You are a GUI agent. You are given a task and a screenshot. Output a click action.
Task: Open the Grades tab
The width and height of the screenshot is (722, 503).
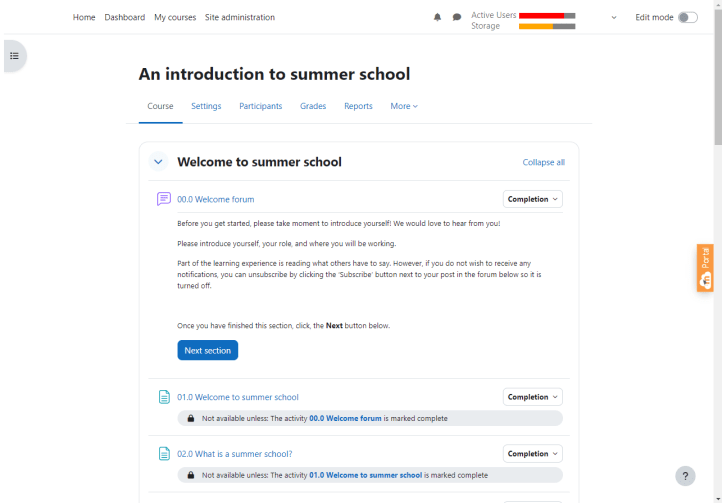pyautogui.click(x=313, y=106)
